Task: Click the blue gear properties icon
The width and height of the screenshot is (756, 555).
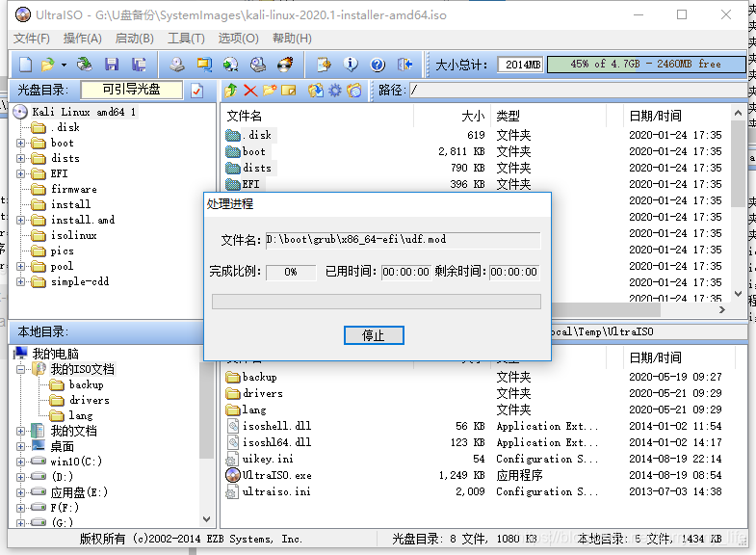Action: (334, 91)
